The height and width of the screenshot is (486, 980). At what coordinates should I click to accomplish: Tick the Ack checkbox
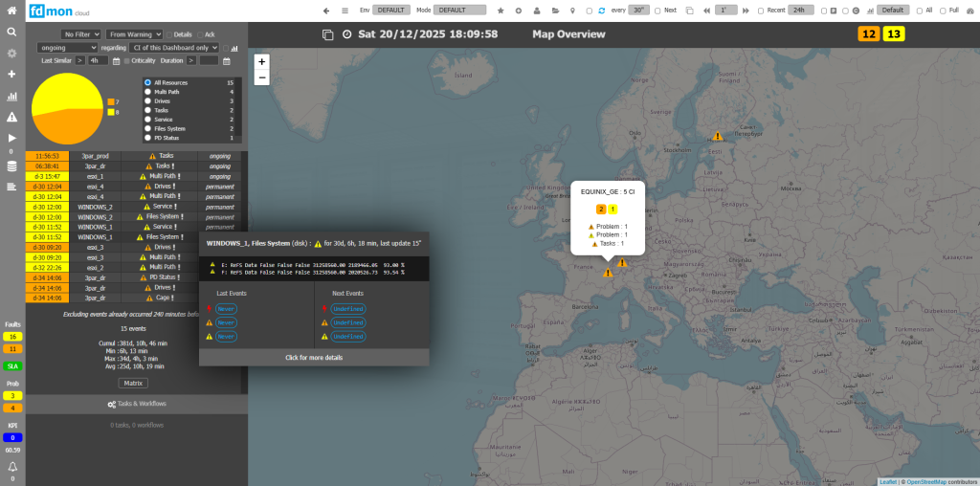(198, 34)
